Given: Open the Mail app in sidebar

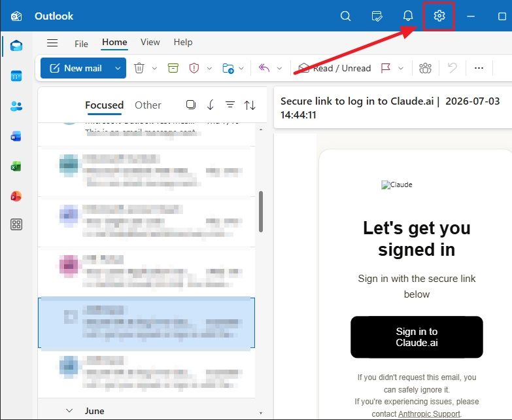Looking at the screenshot, I should (x=16, y=46).
